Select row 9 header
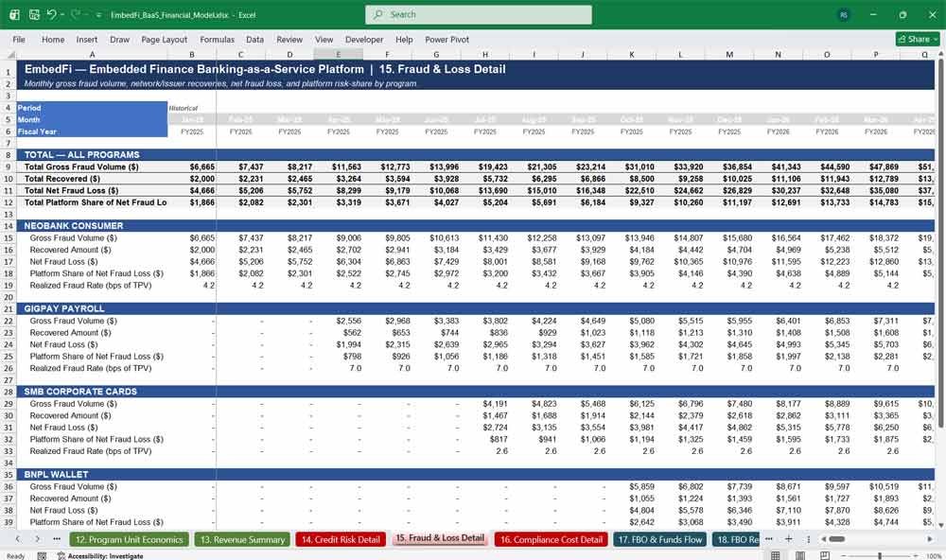 coord(9,166)
